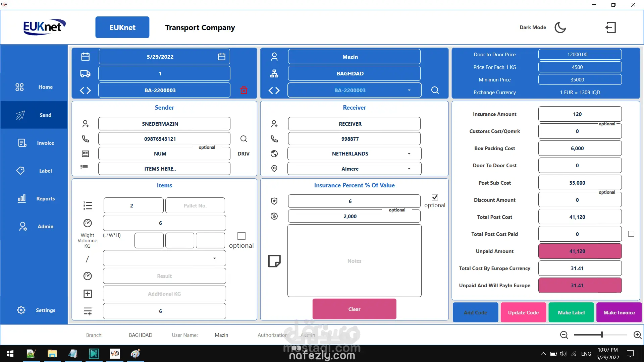Viewport: 644px width, 362px height.
Task: Click search icon beside BA-2200003 dropdown
Action: click(x=435, y=90)
